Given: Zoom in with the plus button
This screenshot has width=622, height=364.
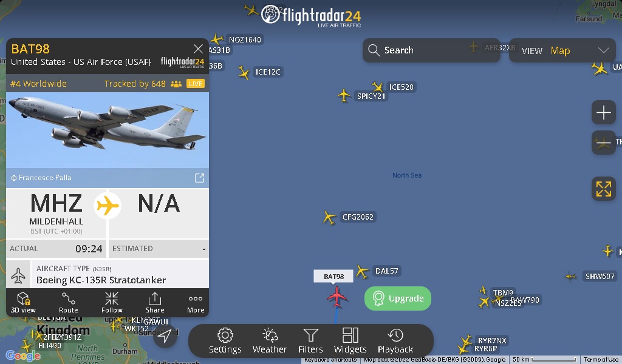Looking at the screenshot, I should point(603,112).
